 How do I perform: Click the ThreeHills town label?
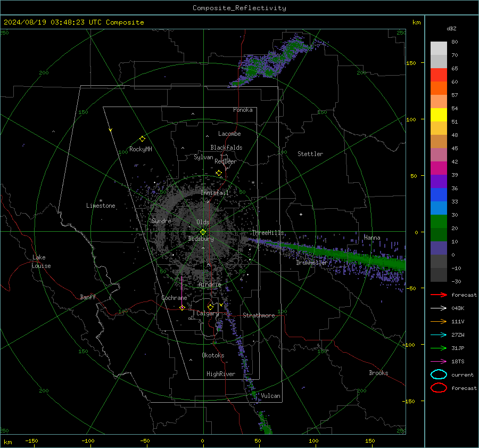268,233
